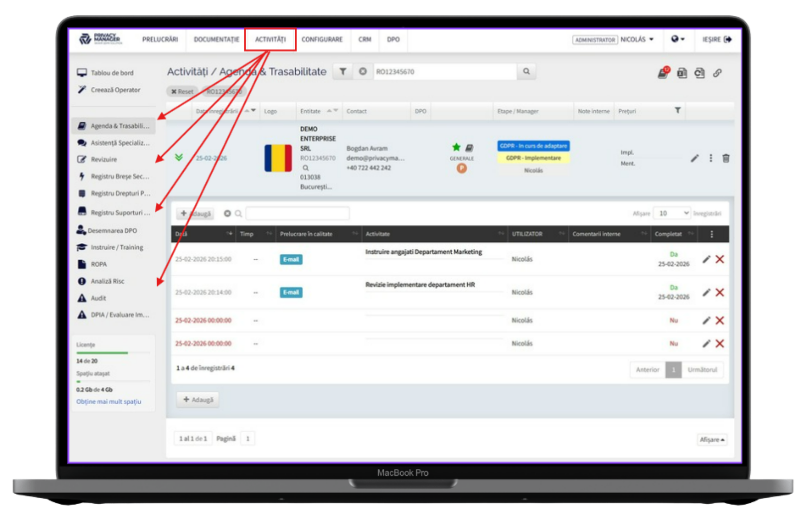Image resolution: width=812 pixels, height=520 pixels.
Task: Click the Reset filter chip
Action: (182, 92)
